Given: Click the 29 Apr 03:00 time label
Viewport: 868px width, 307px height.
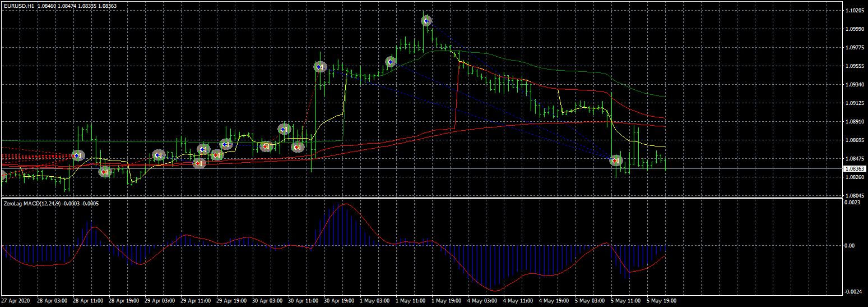Looking at the screenshot, I should [x=159, y=301].
